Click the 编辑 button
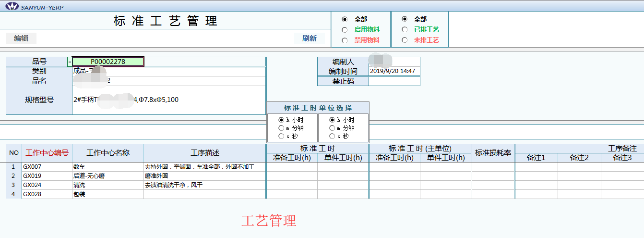644x238 pixels. [x=21, y=38]
